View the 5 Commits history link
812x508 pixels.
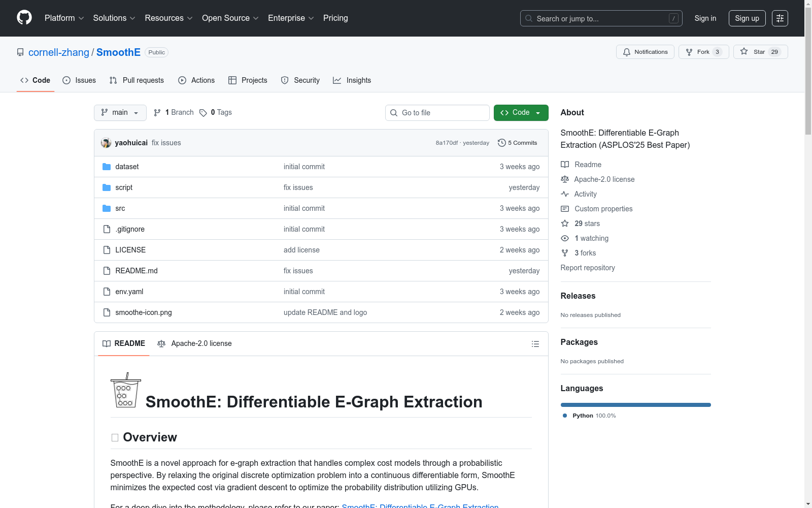(518, 143)
